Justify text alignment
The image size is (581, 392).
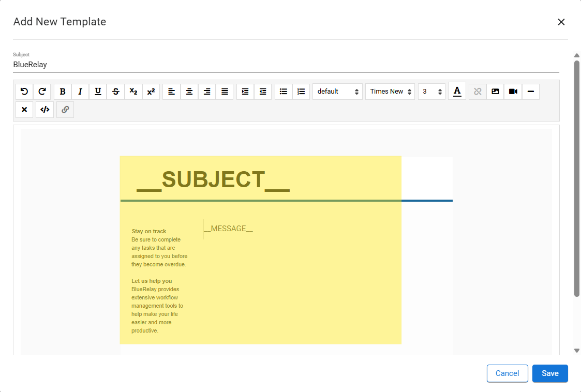[x=225, y=92]
